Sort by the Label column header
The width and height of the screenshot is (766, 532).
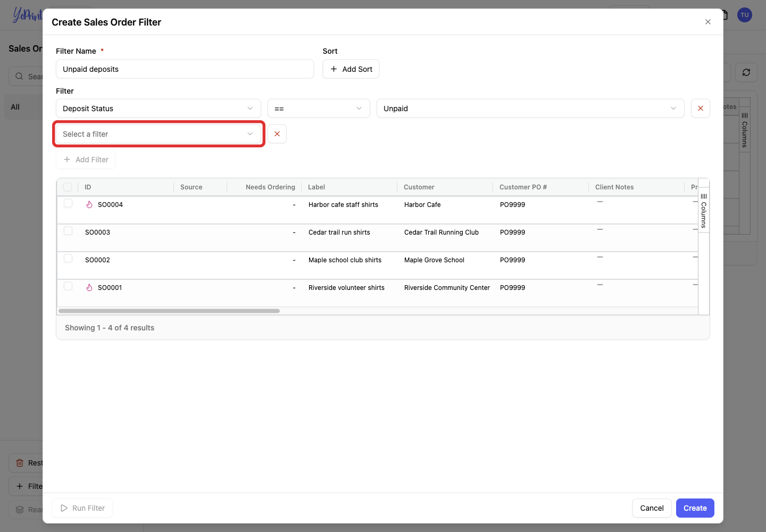(317, 187)
